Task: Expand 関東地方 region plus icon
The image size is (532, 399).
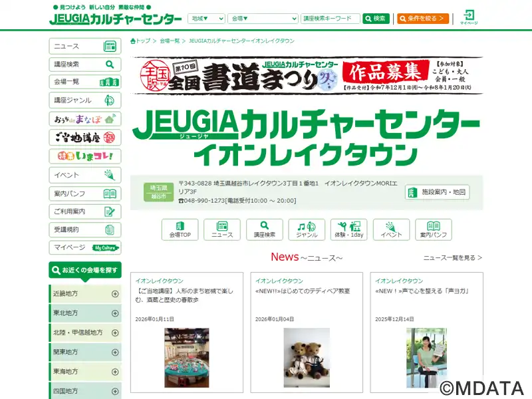Action: pos(115,352)
